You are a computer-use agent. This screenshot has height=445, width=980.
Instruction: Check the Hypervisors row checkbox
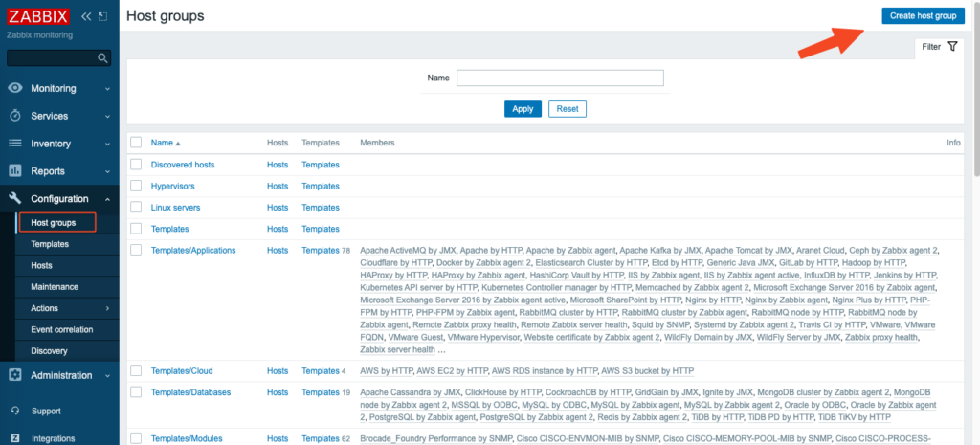136,186
